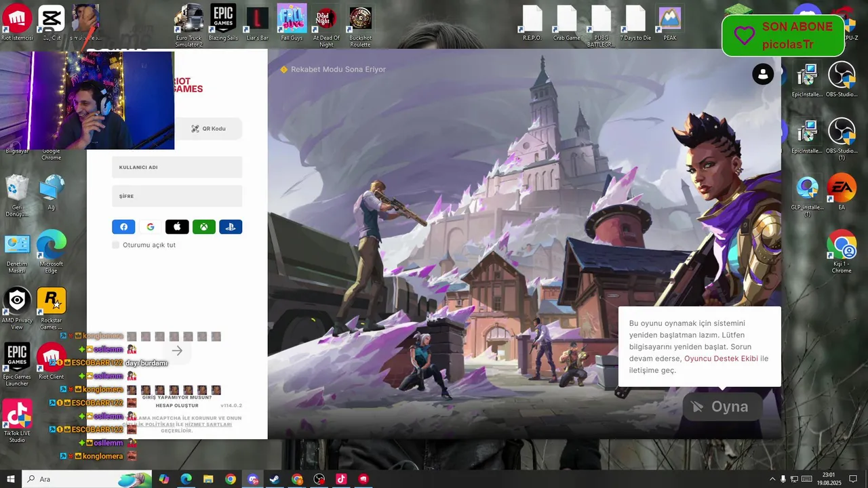The height and width of the screenshot is (488, 868).
Task: Launch the Liar's Bar shortcut
Action: 257,24
